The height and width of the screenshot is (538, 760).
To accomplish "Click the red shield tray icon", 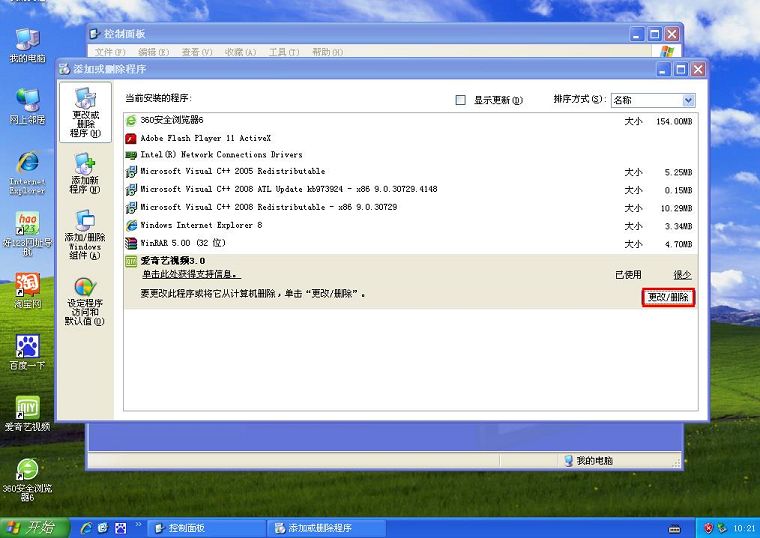I will (708, 528).
